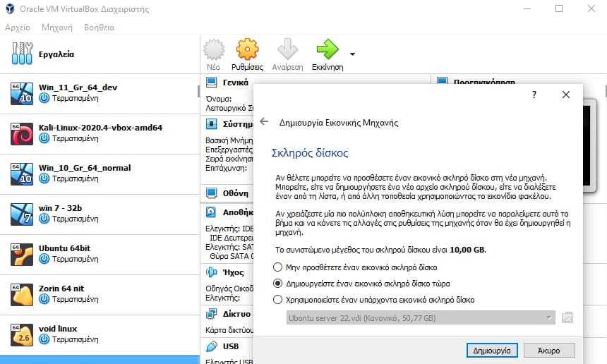Click the Σειρά εκκίνησης row in details

click(x=229, y=159)
